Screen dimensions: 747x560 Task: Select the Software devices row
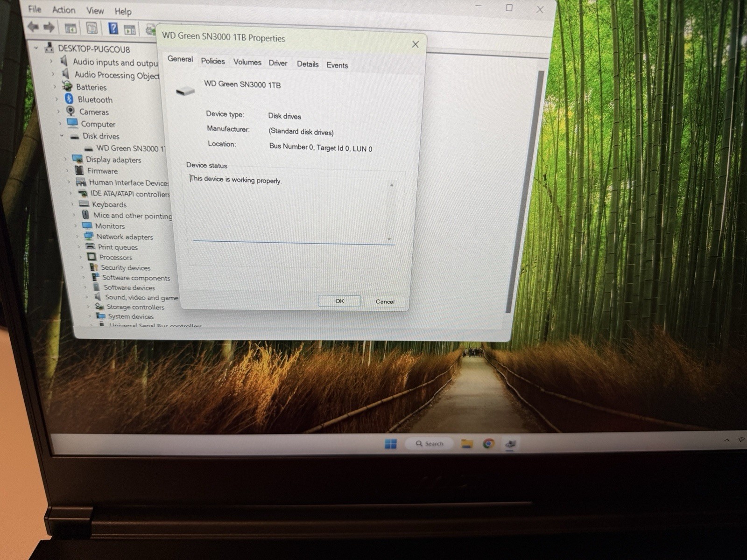[x=124, y=287]
